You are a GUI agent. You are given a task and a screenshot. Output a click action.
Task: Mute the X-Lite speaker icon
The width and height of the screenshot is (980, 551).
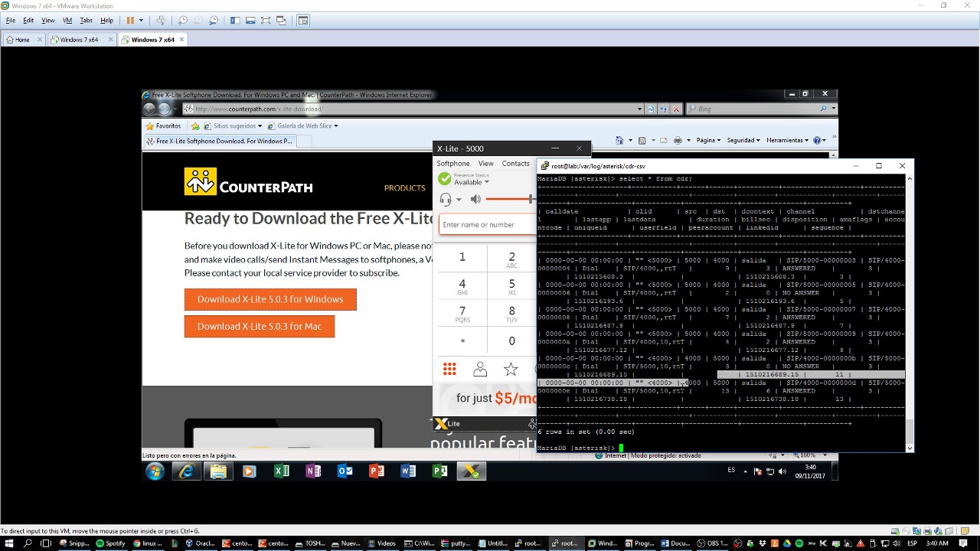(x=475, y=200)
